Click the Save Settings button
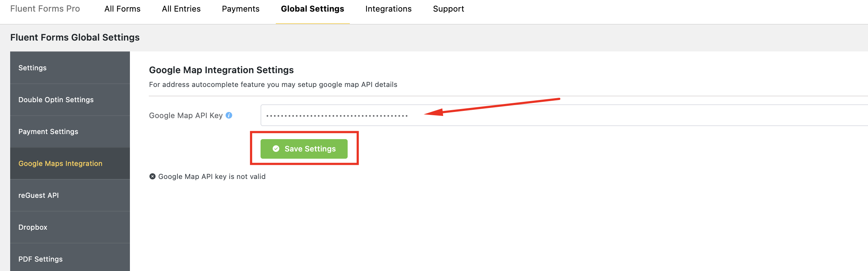The width and height of the screenshot is (868, 271). (304, 149)
